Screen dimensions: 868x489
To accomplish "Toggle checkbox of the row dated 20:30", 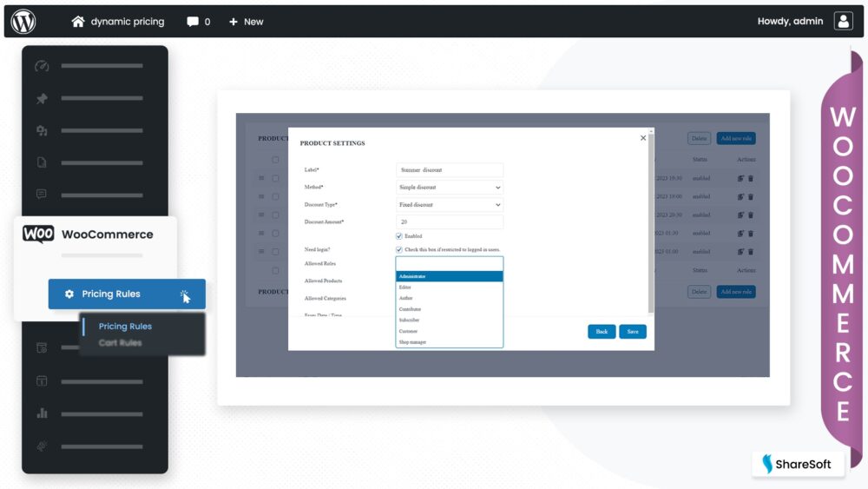I will point(275,215).
